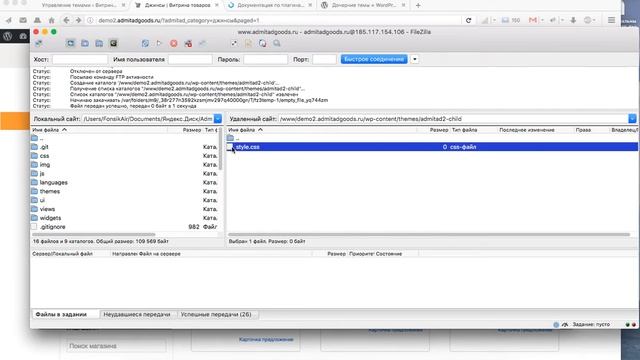Select the languages folder locally
Image resolution: width=640 pixels, height=360 pixels.
click(x=124, y=182)
